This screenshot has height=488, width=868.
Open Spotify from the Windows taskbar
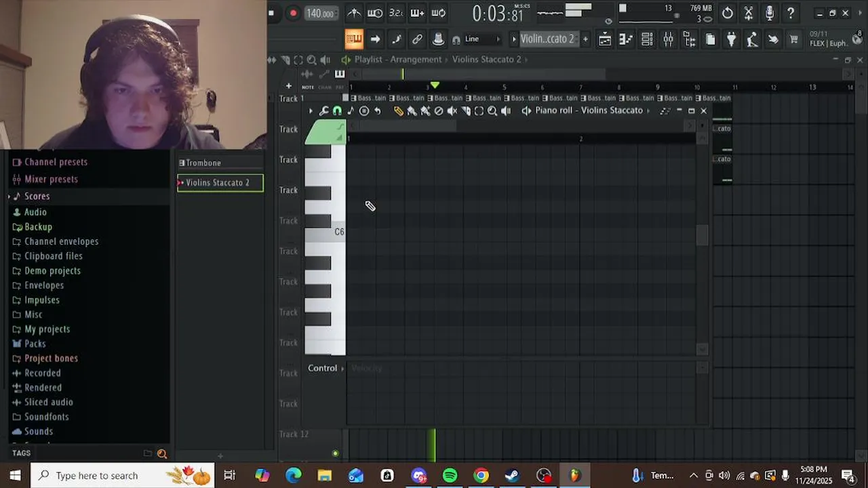pos(450,476)
